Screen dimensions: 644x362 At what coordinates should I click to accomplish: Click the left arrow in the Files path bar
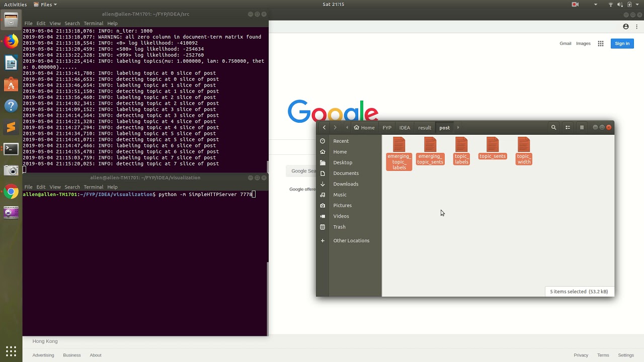point(347,128)
